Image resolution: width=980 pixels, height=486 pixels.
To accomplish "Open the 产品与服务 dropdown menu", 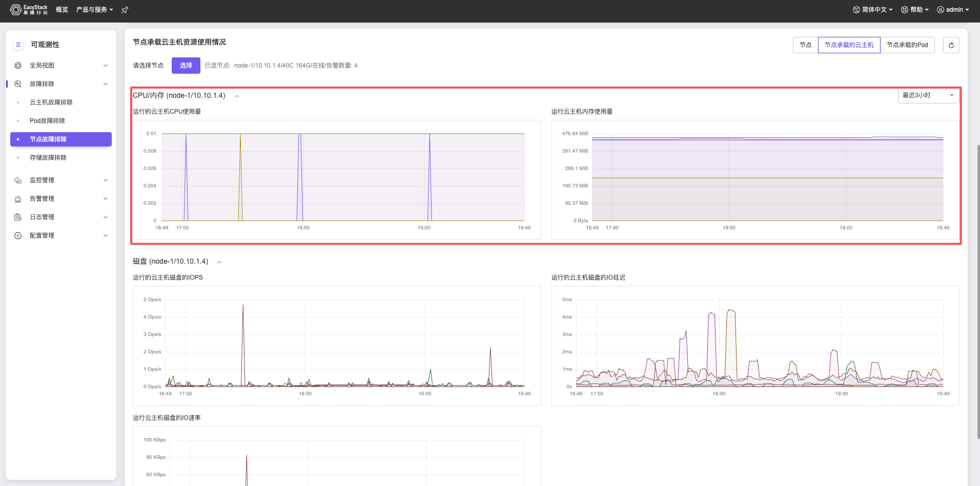I will tap(94, 10).
